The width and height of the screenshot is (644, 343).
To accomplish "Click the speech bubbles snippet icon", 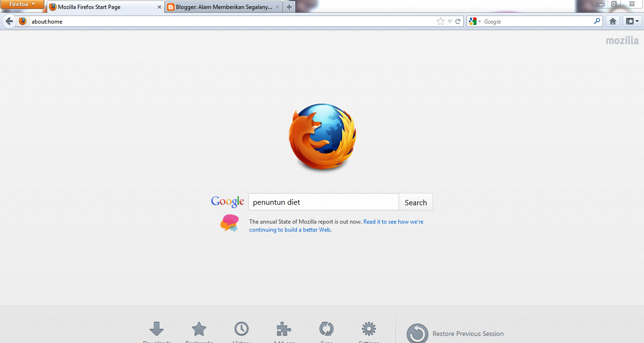I will (x=230, y=223).
